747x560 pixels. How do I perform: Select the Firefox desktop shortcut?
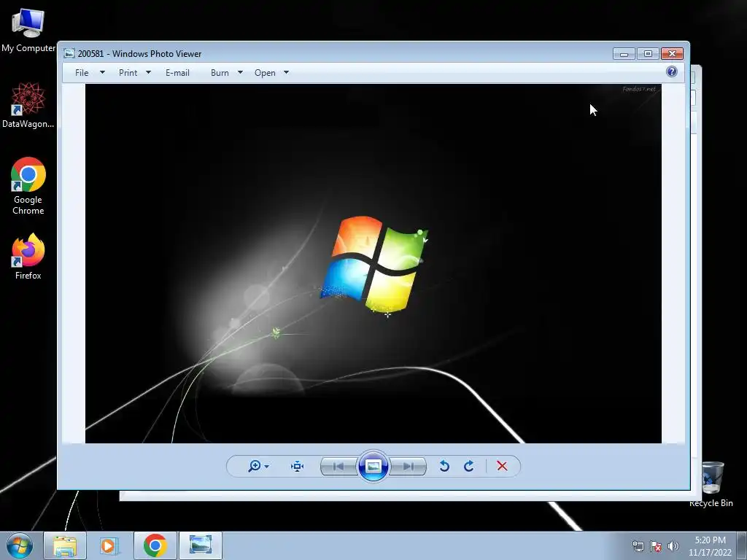pyautogui.click(x=28, y=256)
